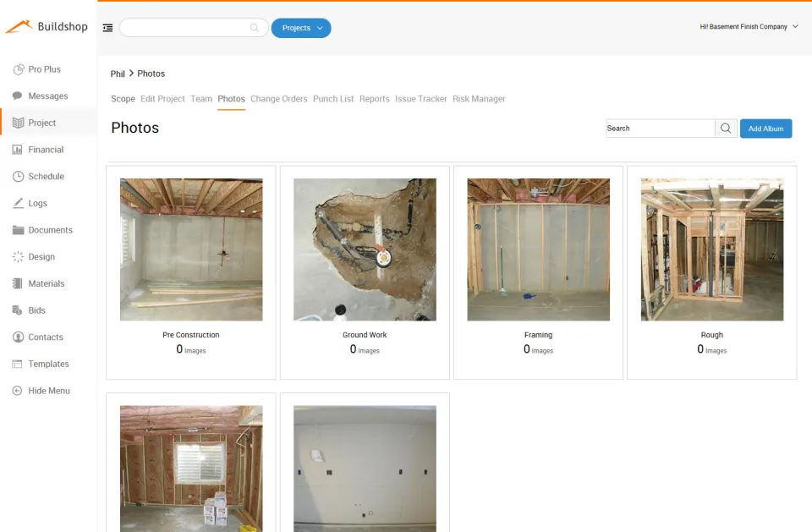Image resolution: width=812 pixels, height=532 pixels.
Task: Click the Ground Work album title
Action: [365, 335]
